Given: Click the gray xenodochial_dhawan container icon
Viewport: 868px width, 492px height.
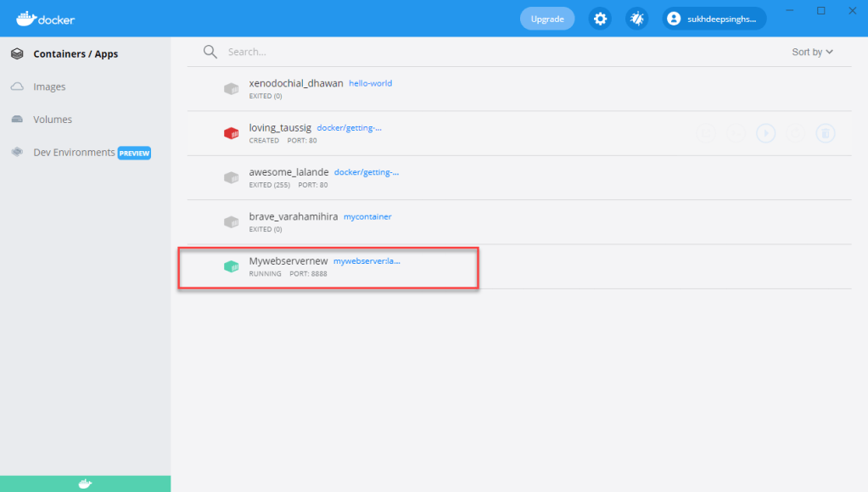Looking at the screenshot, I should point(231,89).
